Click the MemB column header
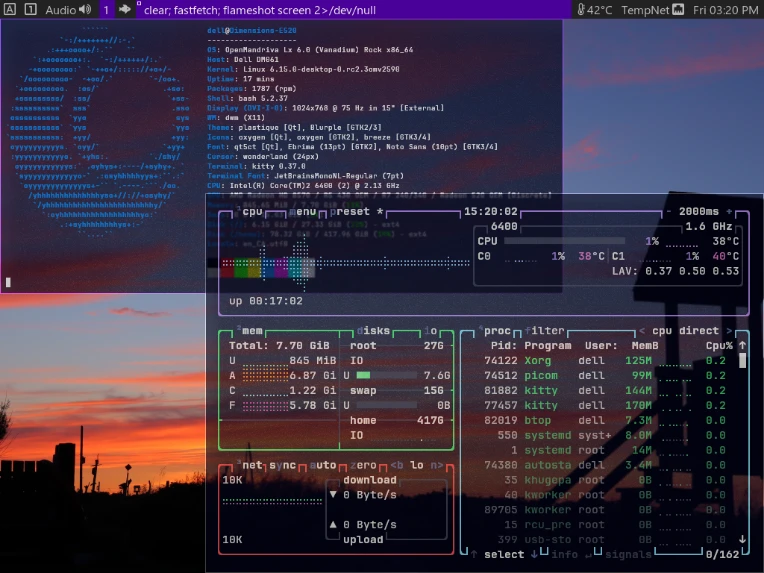Screen dimensions: 764x573 coord(645,345)
